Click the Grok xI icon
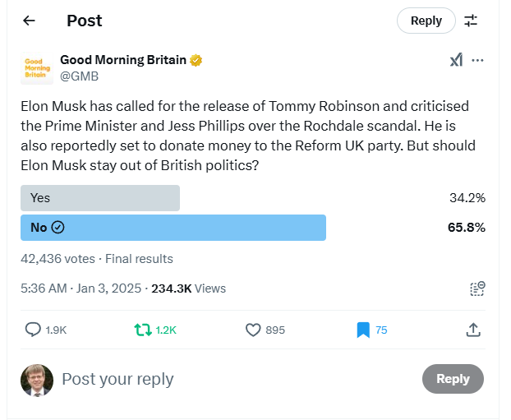The height and width of the screenshot is (420, 511). point(456,60)
